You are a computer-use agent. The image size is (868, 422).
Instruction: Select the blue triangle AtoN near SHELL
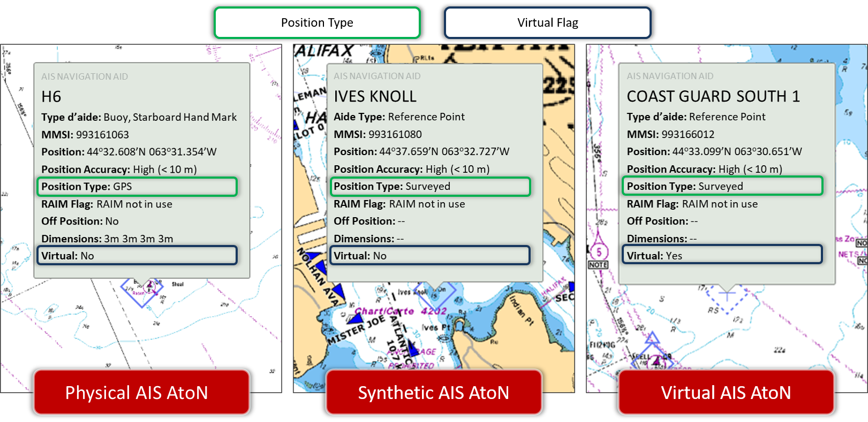pos(652,339)
